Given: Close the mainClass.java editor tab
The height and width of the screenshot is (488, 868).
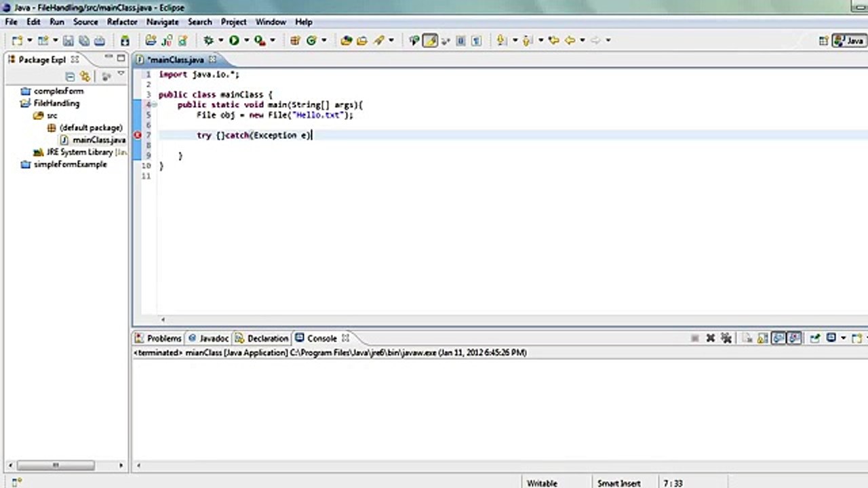Looking at the screenshot, I should click(x=212, y=60).
